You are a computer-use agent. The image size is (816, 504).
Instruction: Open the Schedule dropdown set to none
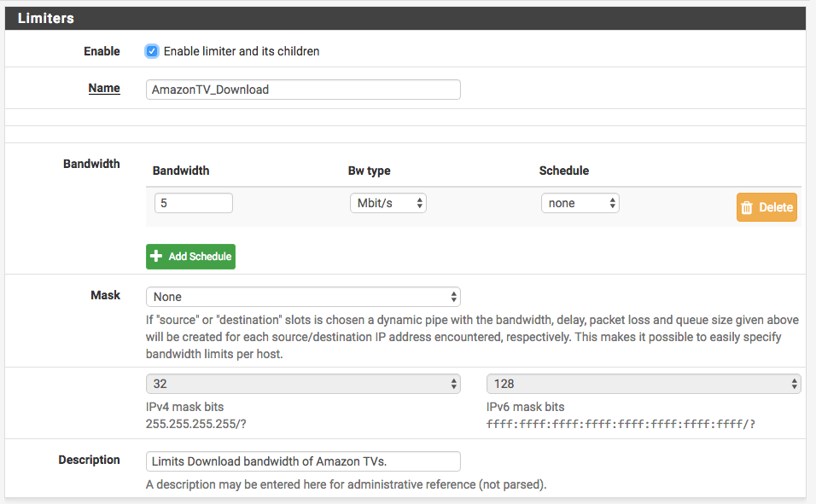coord(580,203)
